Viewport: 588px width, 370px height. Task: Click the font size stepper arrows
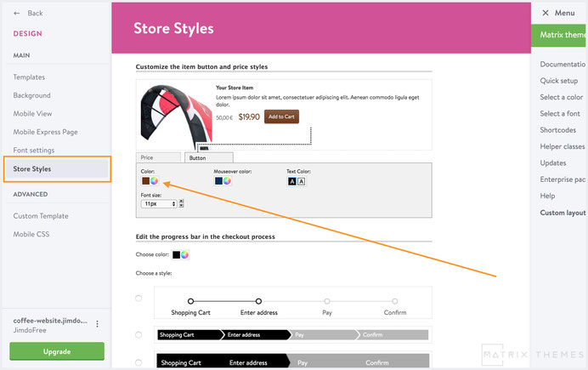click(182, 204)
